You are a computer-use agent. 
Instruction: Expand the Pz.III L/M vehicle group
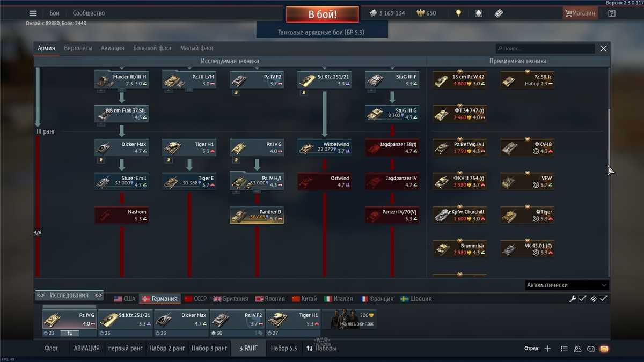pos(189,80)
